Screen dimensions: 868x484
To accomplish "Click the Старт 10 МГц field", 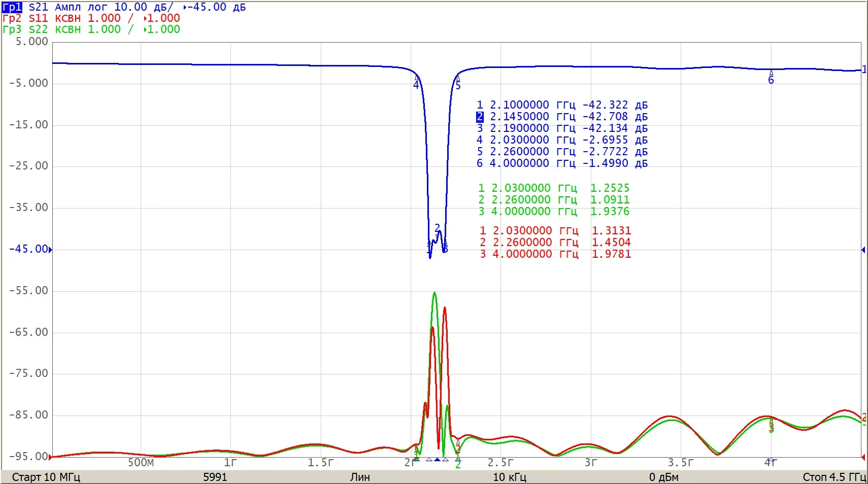I will (x=46, y=477).
